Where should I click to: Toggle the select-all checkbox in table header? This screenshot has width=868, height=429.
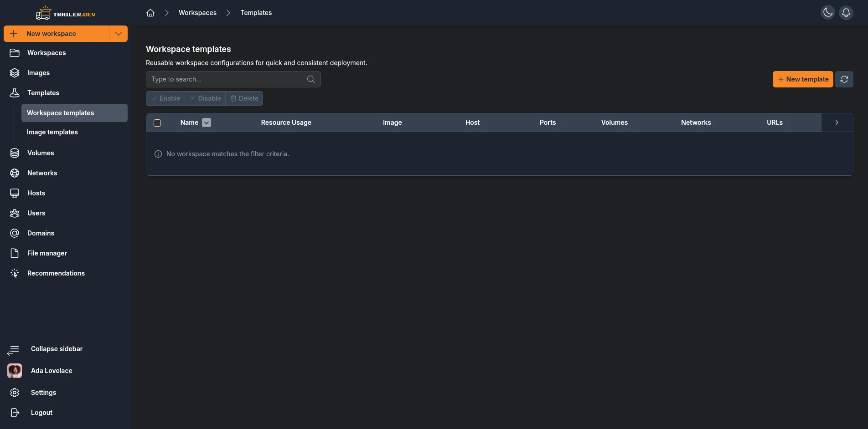[x=157, y=123]
